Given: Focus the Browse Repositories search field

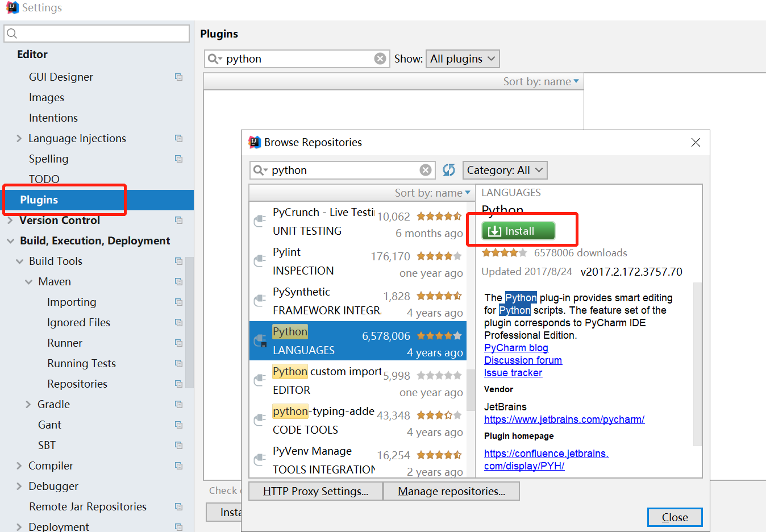Looking at the screenshot, I should point(343,170).
